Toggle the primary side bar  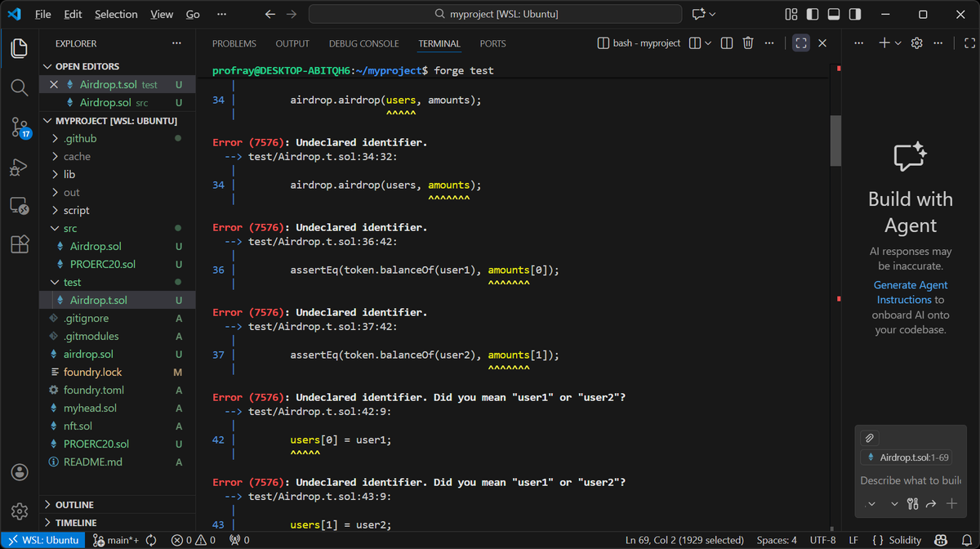tap(812, 14)
